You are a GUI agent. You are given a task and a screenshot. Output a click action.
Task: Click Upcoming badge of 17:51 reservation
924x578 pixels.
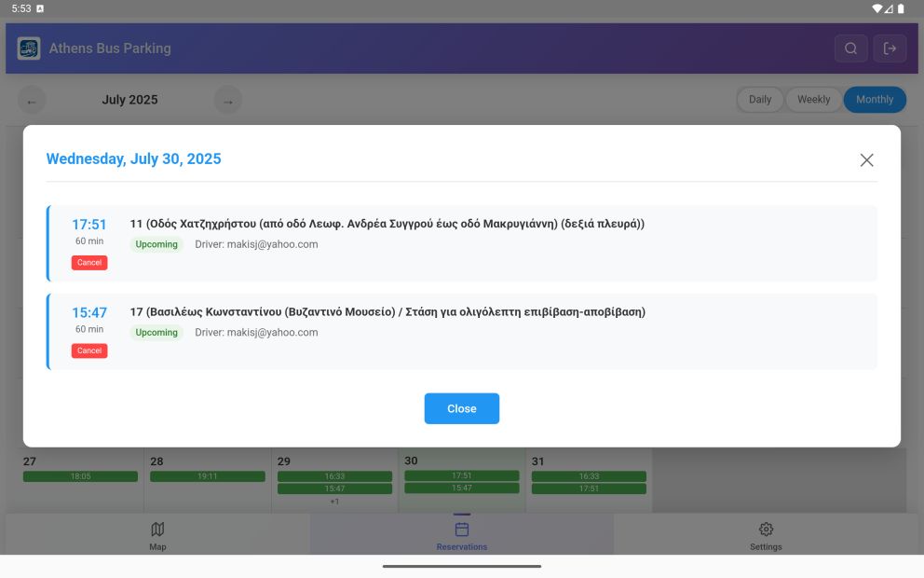156,244
